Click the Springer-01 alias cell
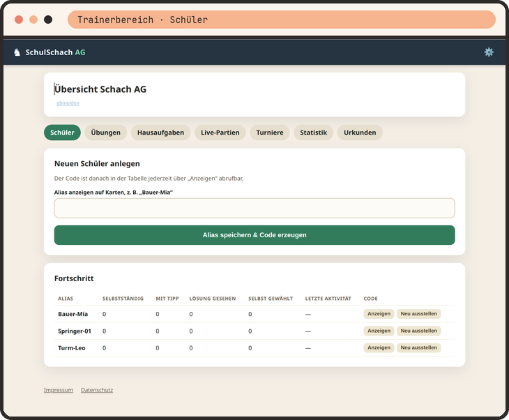This screenshot has width=509, height=420. pyautogui.click(x=75, y=331)
